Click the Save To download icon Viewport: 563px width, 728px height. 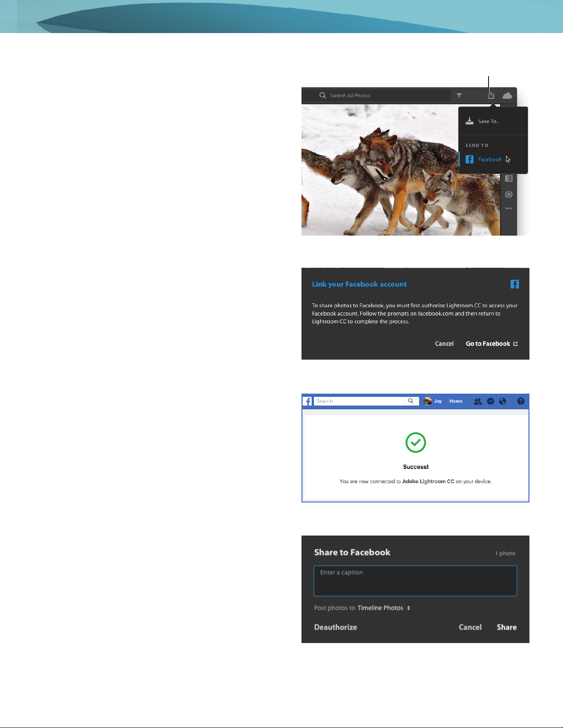click(469, 121)
